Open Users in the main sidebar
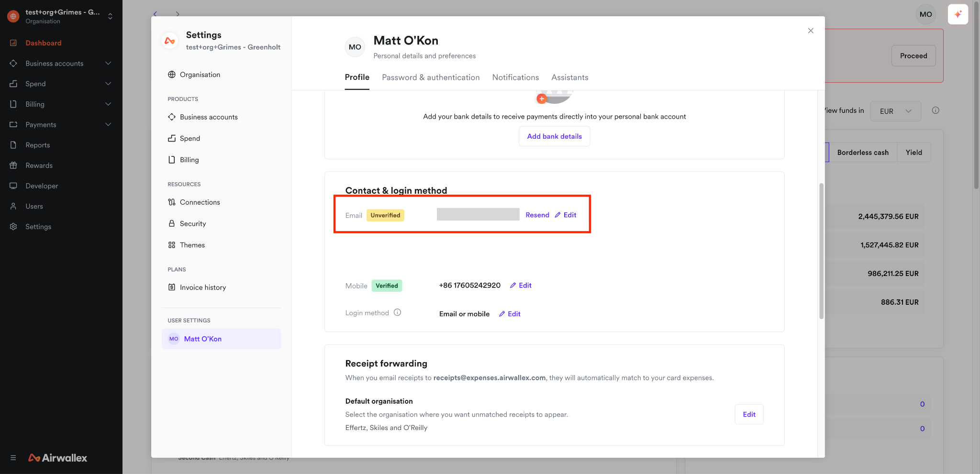Viewport: 980px width, 474px height. 34,206
